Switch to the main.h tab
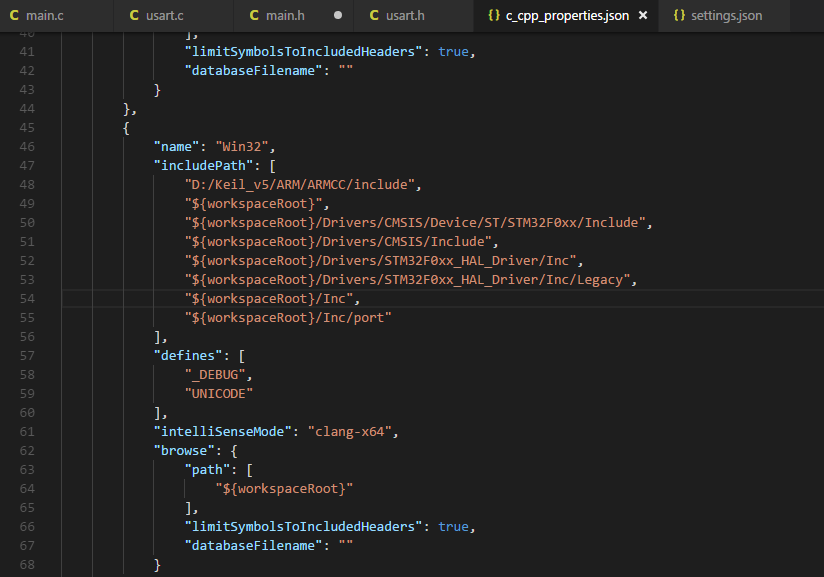Image resolution: width=824 pixels, height=577 pixels. click(293, 16)
